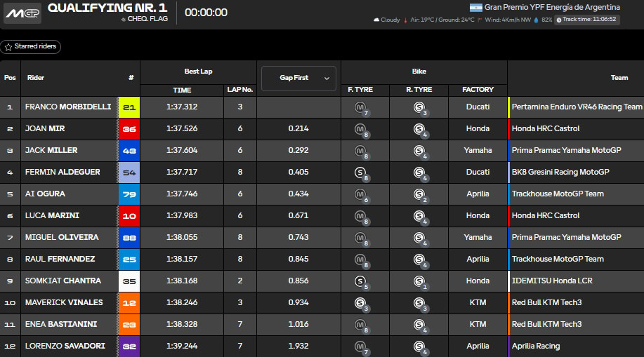The width and height of the screenshot is (644, 357).
Task: Click Chantra's rear tyre soft icon
Action: pyautogui.click(x=419, y=281)
